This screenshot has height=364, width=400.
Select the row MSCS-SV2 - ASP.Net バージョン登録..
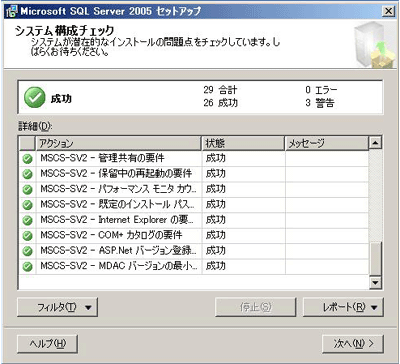[x=193, y=250]
